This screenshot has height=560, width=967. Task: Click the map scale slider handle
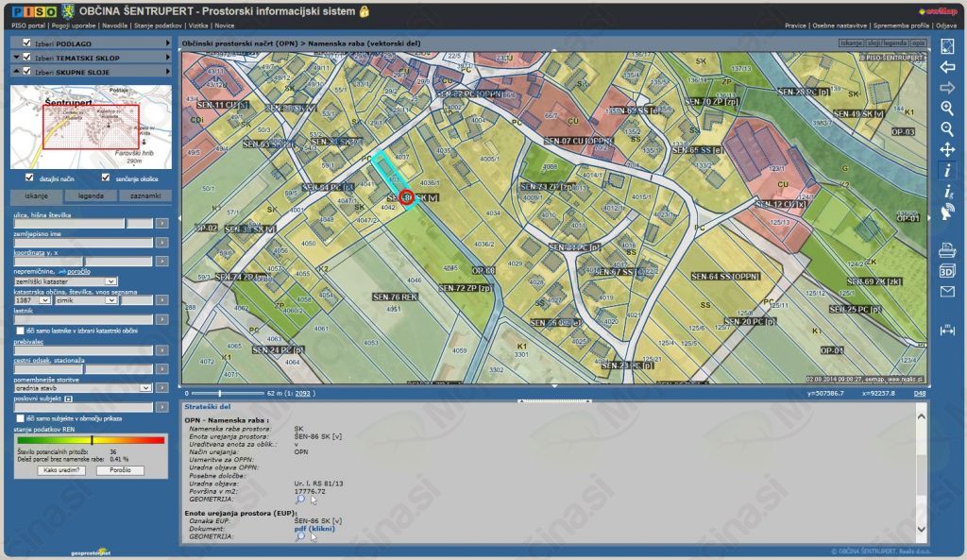click(220, 393)
